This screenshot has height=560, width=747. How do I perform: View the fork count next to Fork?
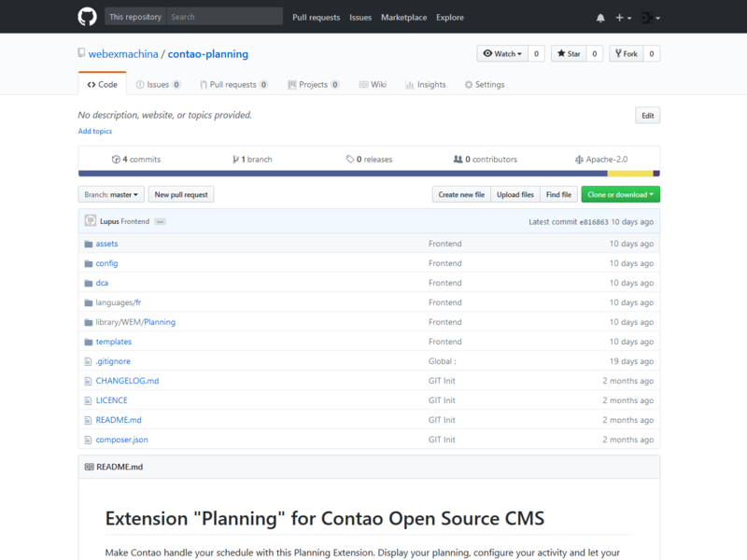[x=652, y=53]
